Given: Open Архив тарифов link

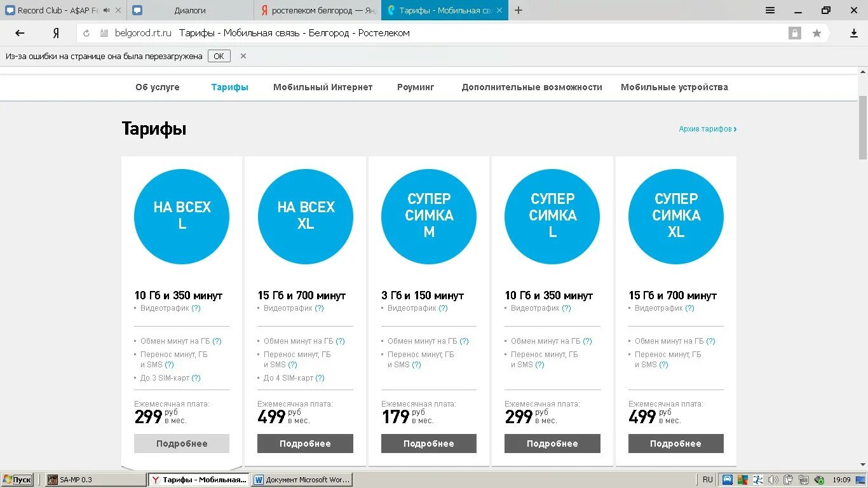Looking at the screenshot, I should coord(707,129).
